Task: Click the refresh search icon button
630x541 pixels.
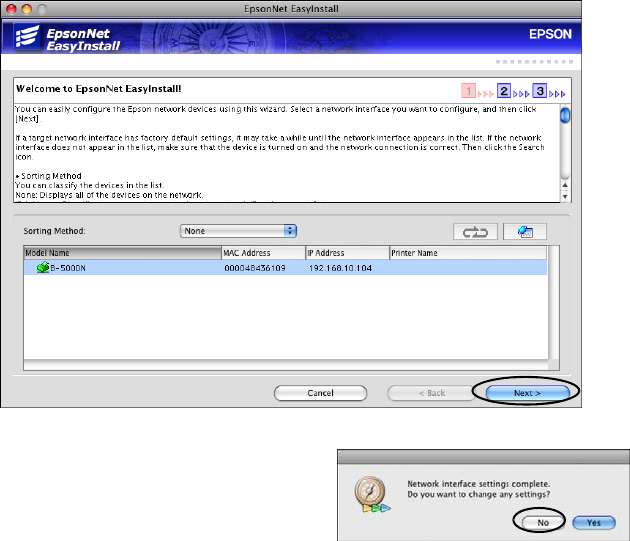Action: pyautogui.click(x=472, y=231)
